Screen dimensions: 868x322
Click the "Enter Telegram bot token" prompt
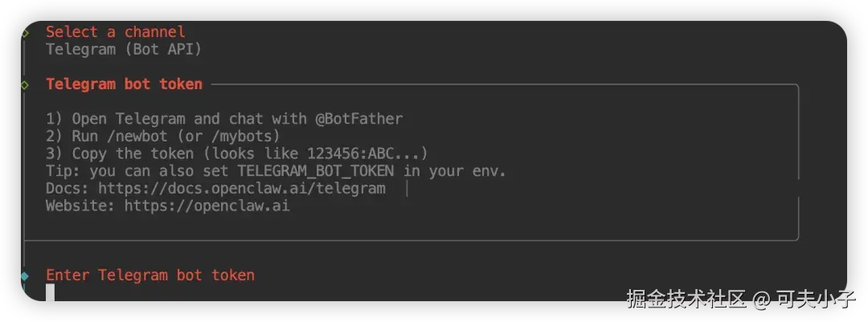(x=149, y=275)
